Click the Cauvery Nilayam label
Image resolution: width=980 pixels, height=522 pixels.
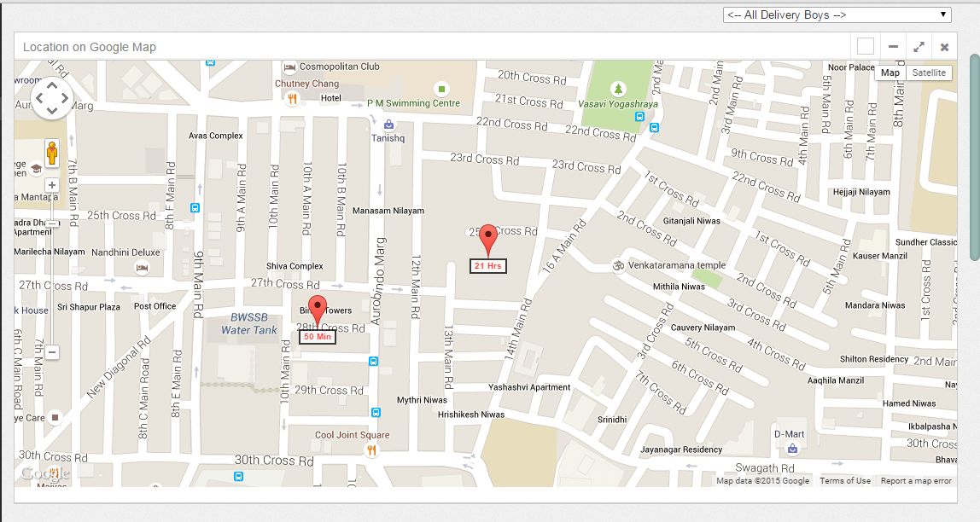point(703,328)
